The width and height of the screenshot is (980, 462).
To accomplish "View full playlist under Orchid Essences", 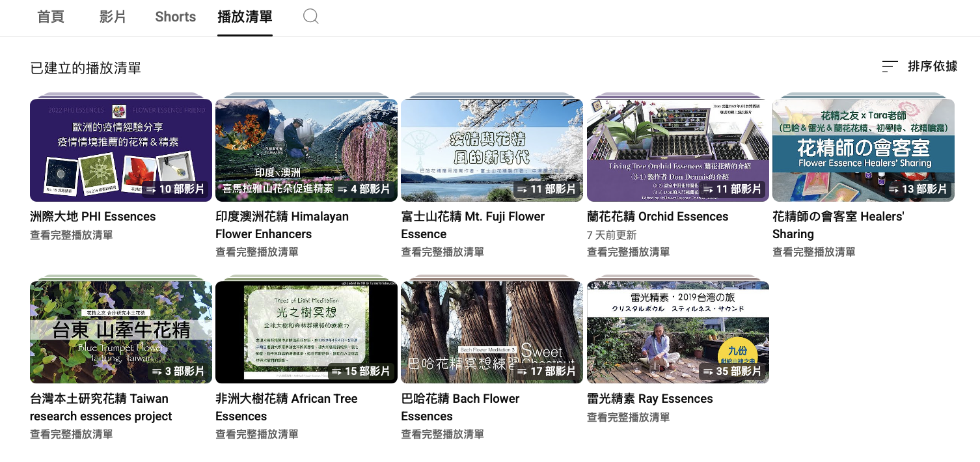I will coord(628,252).
